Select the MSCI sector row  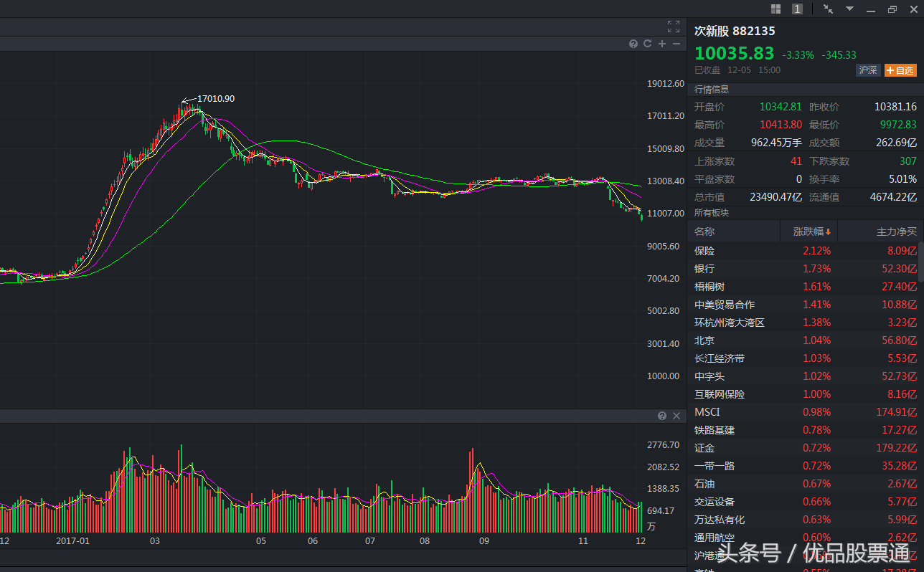tap(803, 412)
